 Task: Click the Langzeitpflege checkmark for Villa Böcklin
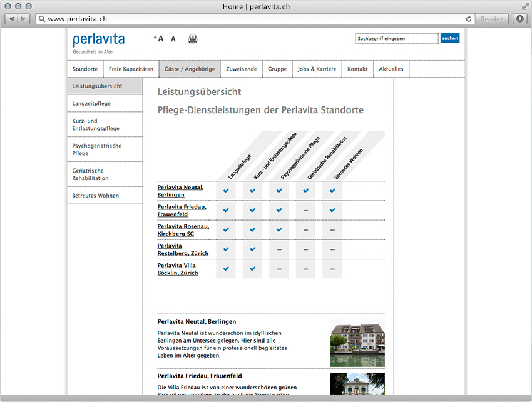[226, 269]
